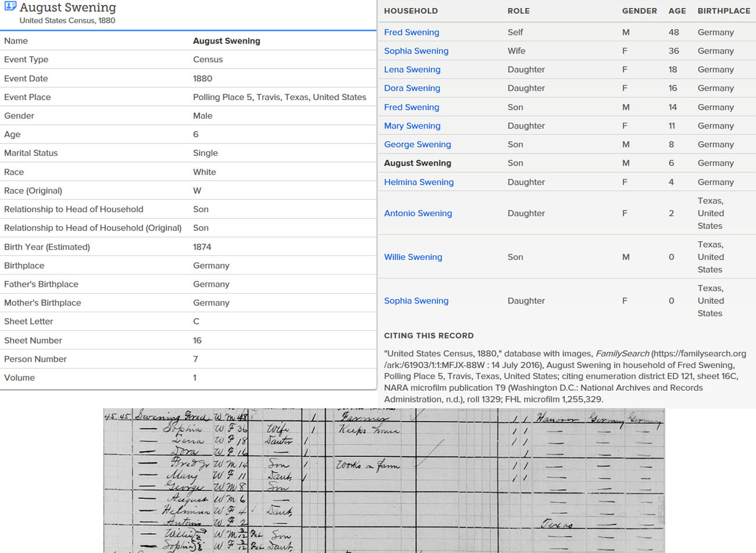This screenshot has width=756, height=553.
Task: Click the BIRTHPLACE column header
Action: click(x=724, y=10)
